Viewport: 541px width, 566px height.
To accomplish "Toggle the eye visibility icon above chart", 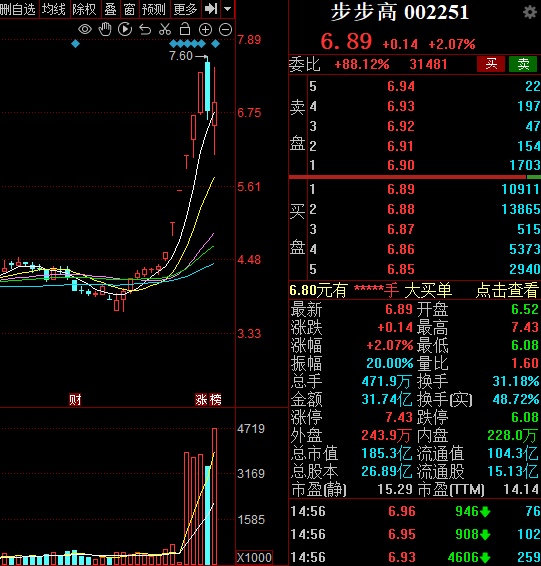I will click(x=85, y=29).
